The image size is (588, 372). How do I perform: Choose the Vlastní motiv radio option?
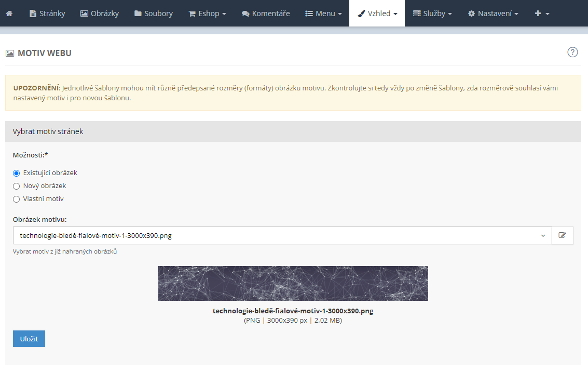pos(17,199)
